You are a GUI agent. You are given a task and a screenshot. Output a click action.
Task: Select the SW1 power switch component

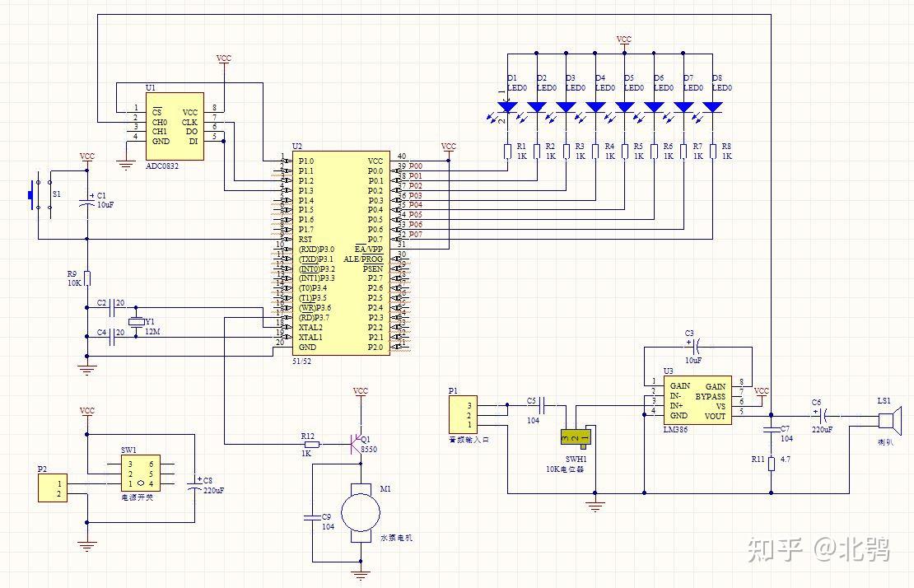[141, 474]
